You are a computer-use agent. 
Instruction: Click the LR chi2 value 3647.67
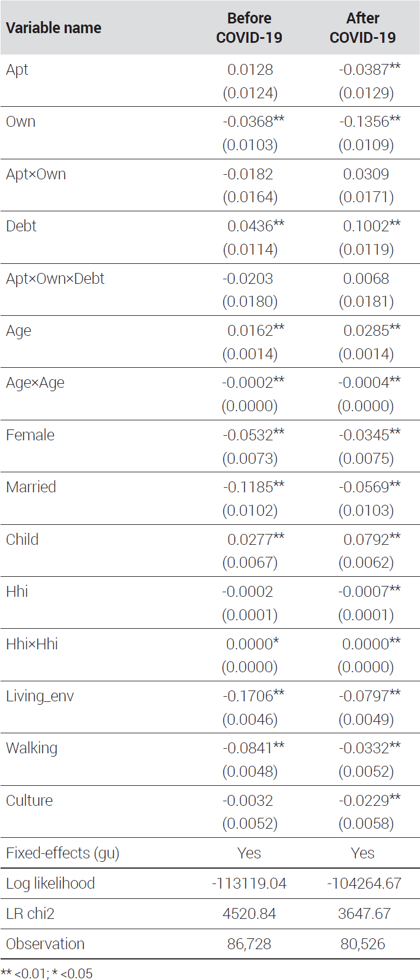pyautogui.click(x=364, y=914)
